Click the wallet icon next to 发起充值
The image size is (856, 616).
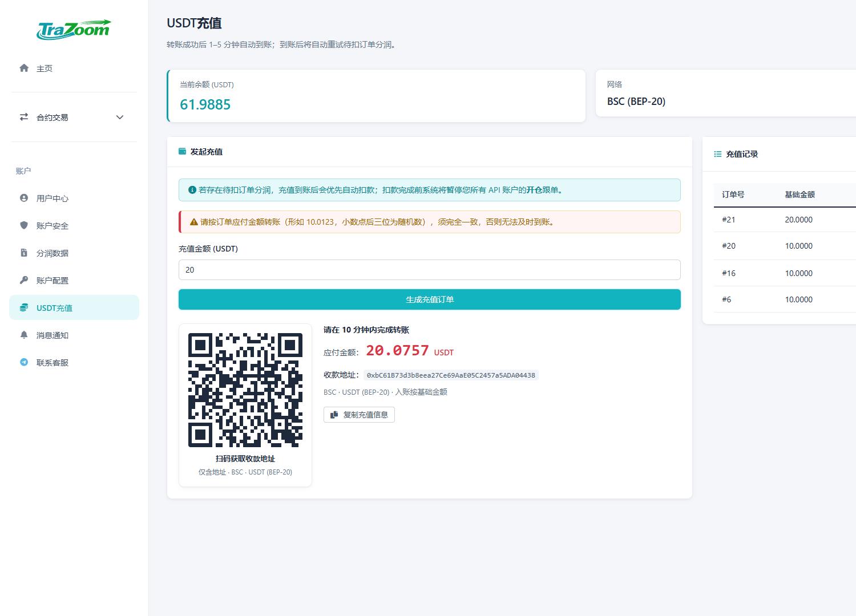coord(183,151)
